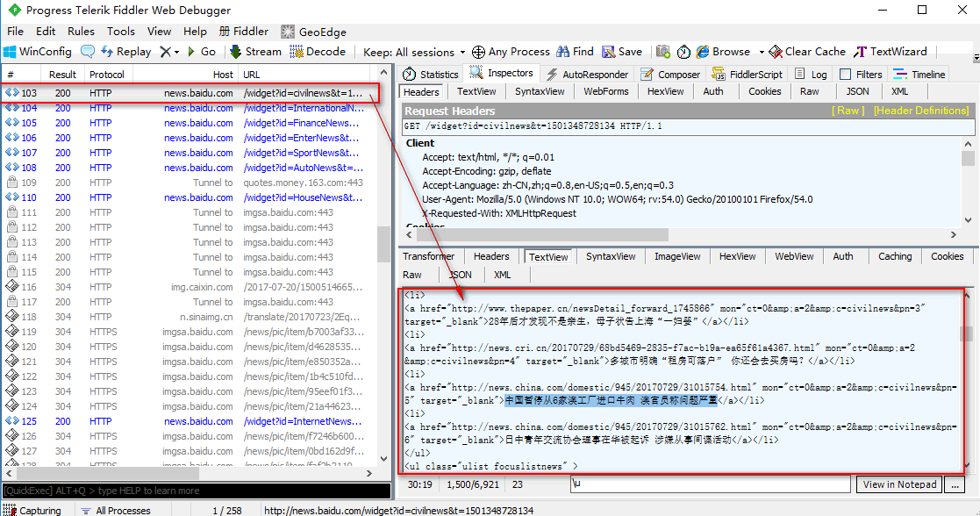Screen dimensions: 980x516
Task: Click the toolbar overflow arrow at far right
Action: click(976, 58)
